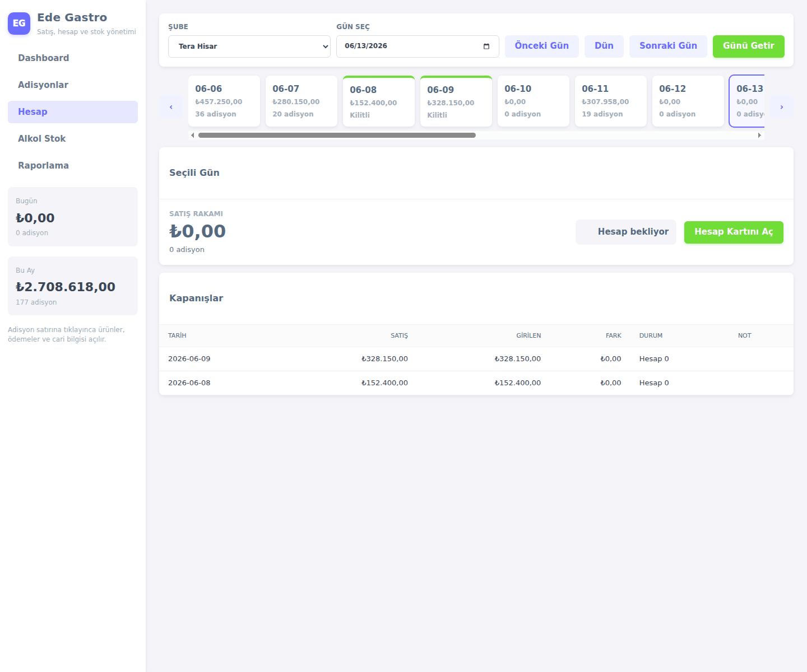Click the '177 adisyon' monthly count
The image size is (807, 672).
(x=36, y=302)
